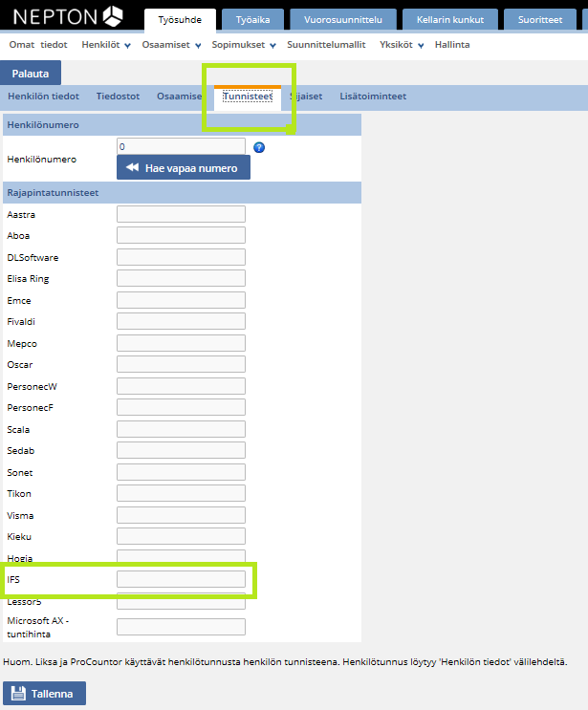Click the Hae vapaa numero button

184,167
